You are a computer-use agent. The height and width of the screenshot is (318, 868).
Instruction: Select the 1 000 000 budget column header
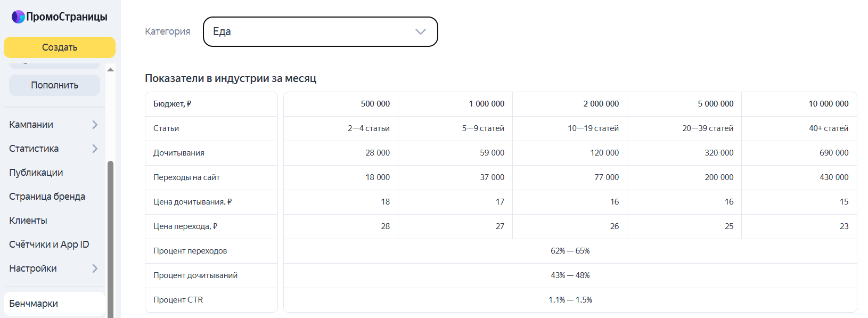click(x=486, y=104)
